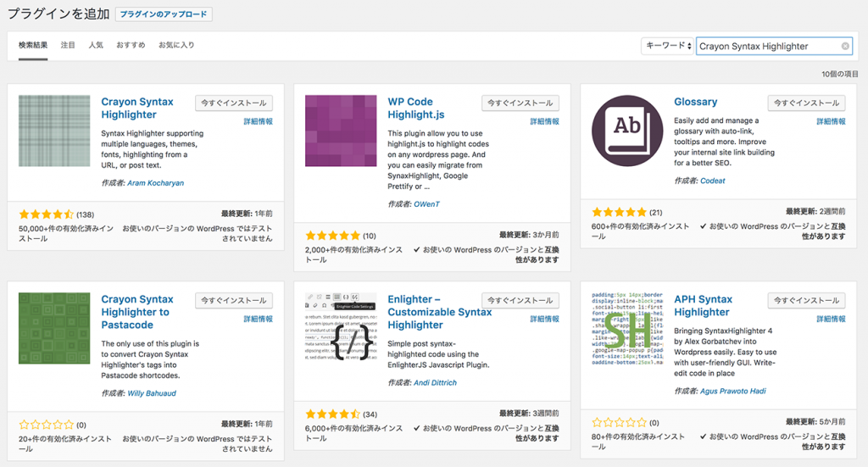Install Enlighter Customizable Syntax Highlighter now
This screenshot has width=868, height=467.
pyautogui.click(x=520, y=300)
